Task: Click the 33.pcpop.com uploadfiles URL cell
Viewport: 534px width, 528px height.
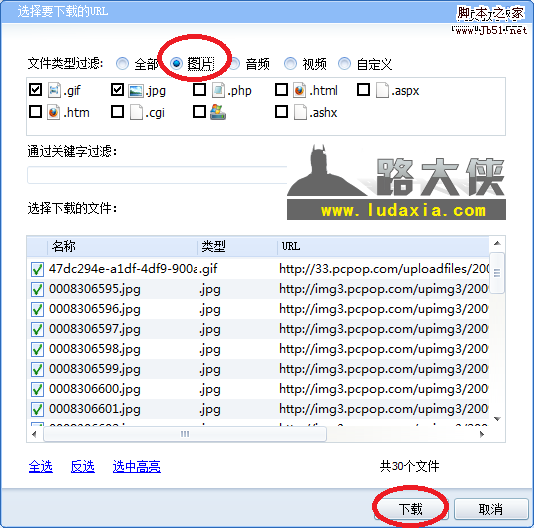Action: (x=384, y=269)
